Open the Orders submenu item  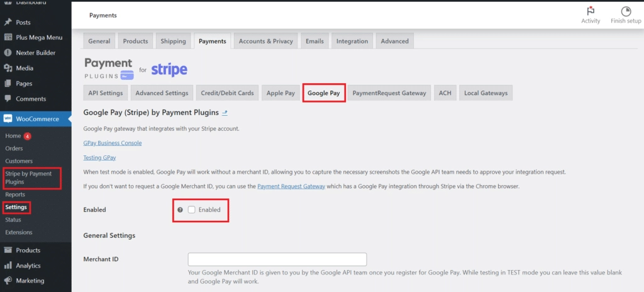[x=14, y=149]
